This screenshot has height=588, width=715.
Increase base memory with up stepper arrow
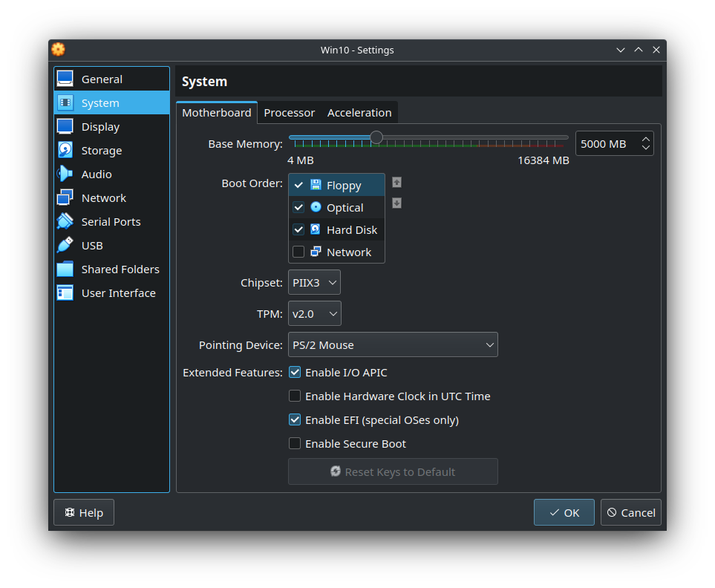646,139
